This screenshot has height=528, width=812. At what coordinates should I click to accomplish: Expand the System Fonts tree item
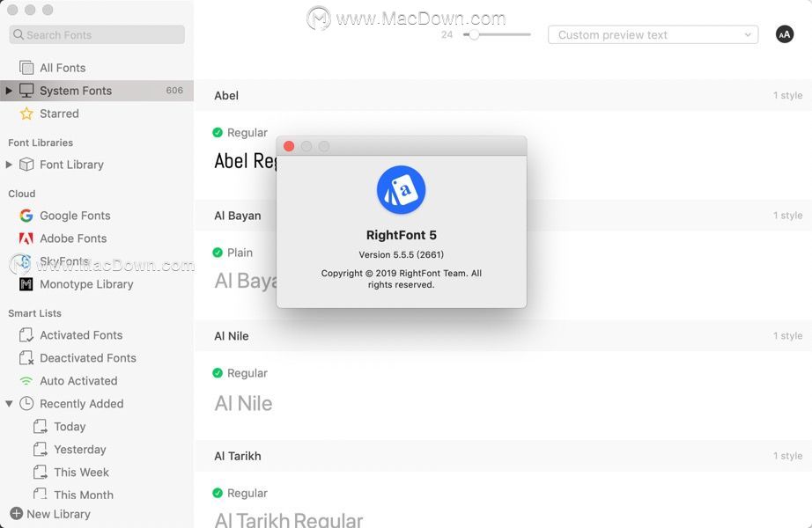click(9, 91)
